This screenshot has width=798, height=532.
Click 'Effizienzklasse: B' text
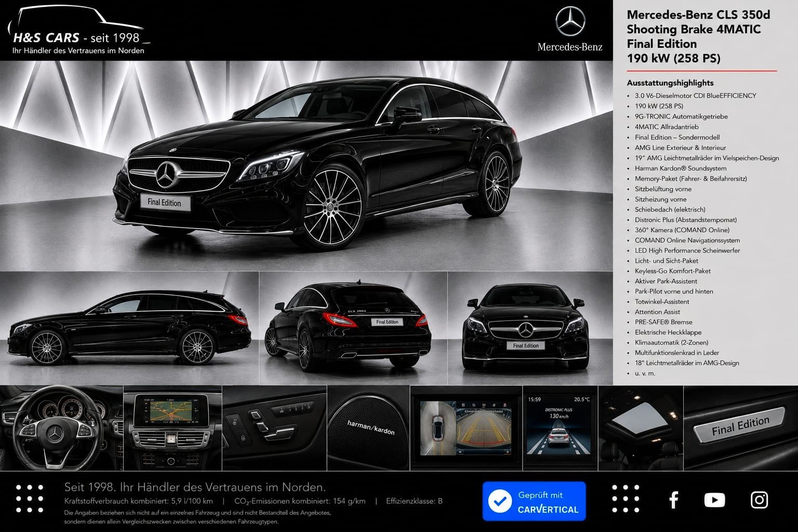point(414,501)
